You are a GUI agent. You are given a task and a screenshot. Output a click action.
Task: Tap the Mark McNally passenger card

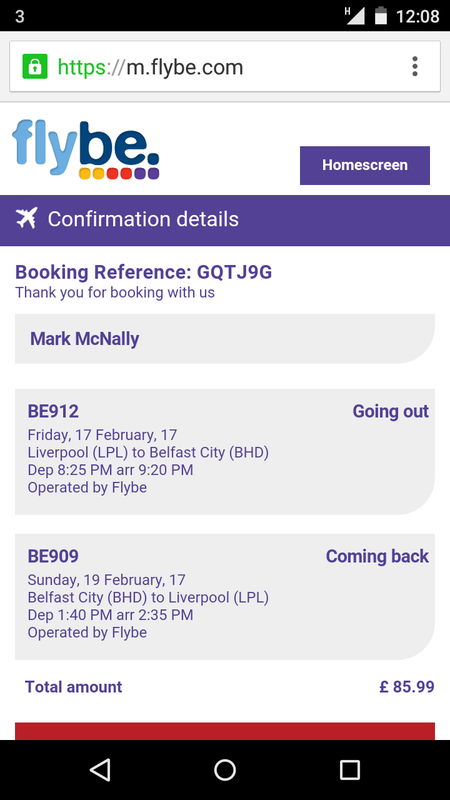225,339
